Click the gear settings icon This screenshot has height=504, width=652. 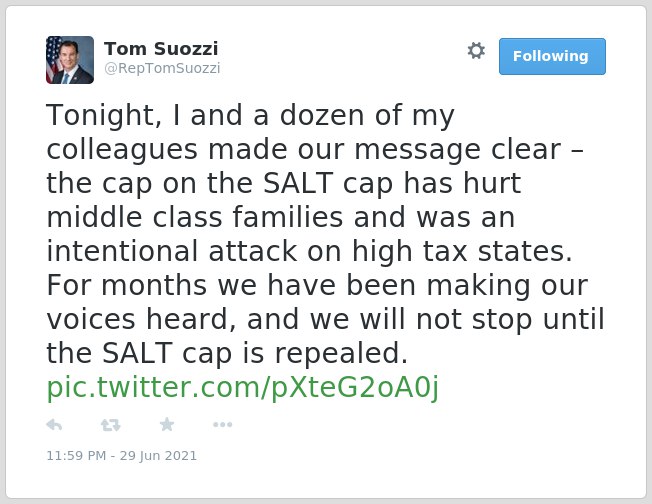(476, 51)
